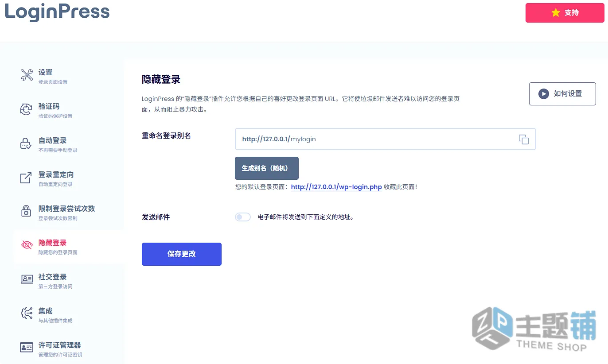Click the 登录尝试次数限制 subtitle
Viewport: 608px width, 364px height.
click(x=58, y=218)
